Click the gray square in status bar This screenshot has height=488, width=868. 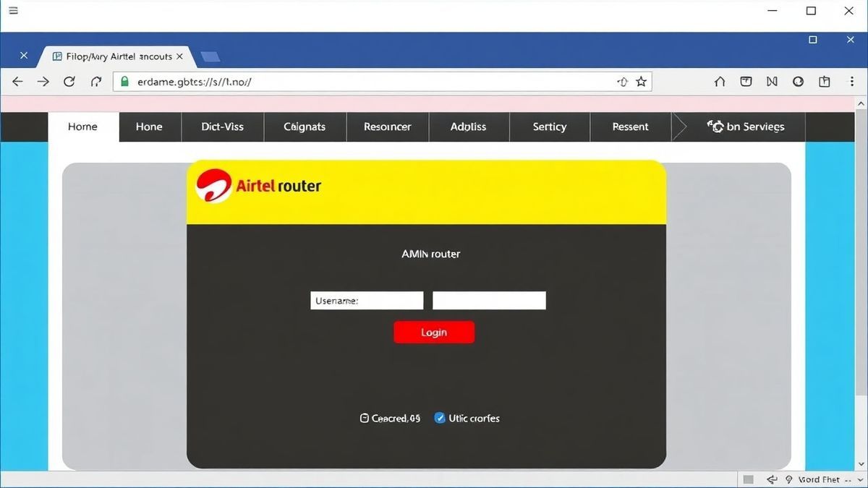point(749,479)
